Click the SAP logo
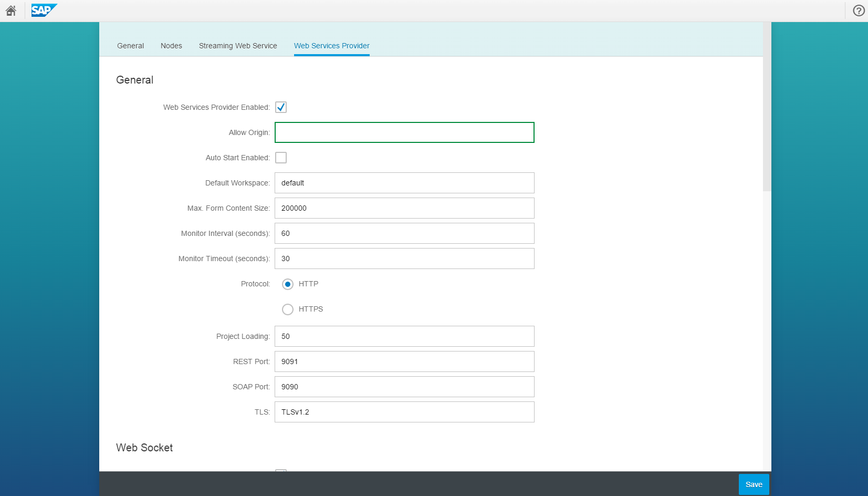The width and height of the screenshot is (868, 496). [44, 11]
